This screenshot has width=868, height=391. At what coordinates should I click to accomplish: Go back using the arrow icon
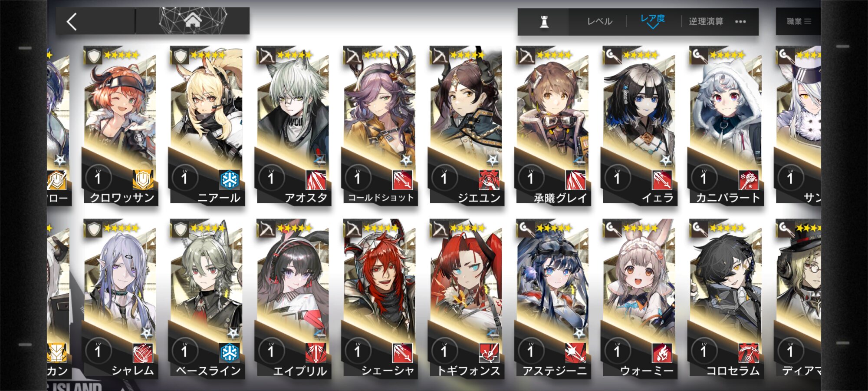coord(72,21)
